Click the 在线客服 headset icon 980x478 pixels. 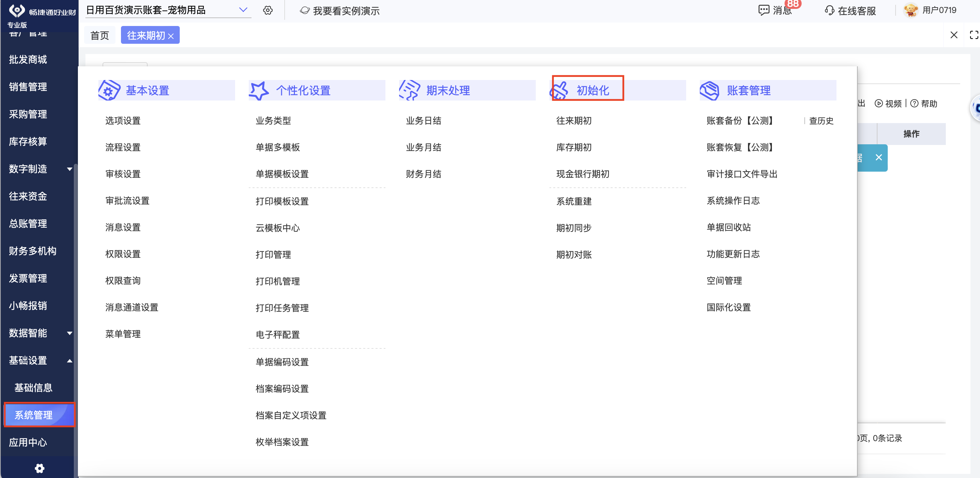tap(829, 10)
